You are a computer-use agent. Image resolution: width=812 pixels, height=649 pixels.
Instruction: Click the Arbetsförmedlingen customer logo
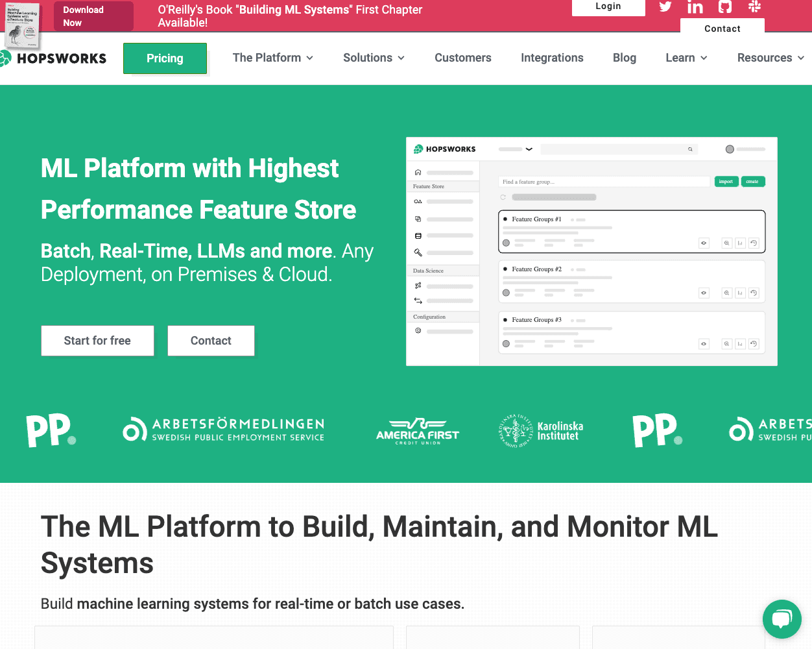(x=224, y=430)
